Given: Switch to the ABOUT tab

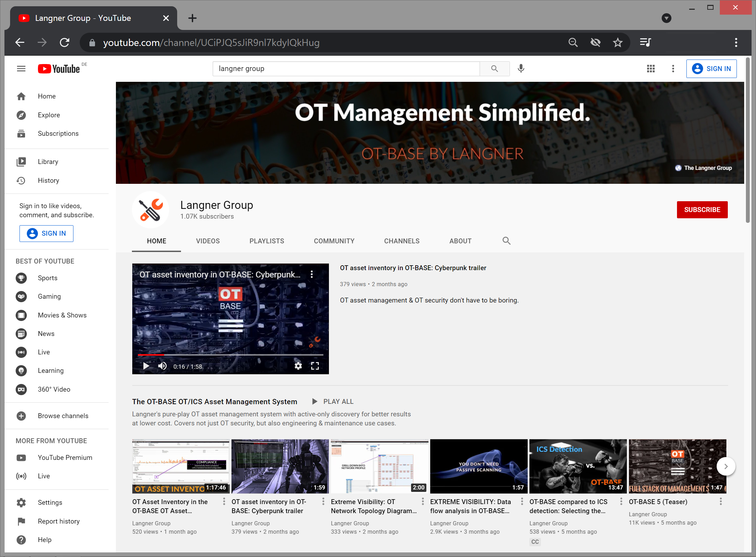Looking at the screenshot, I should tap(460, 241).
